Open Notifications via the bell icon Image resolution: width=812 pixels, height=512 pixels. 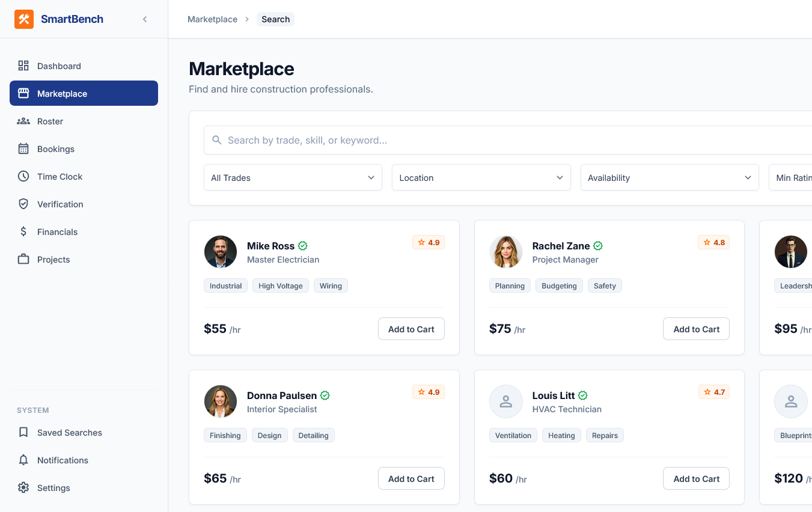23,460
